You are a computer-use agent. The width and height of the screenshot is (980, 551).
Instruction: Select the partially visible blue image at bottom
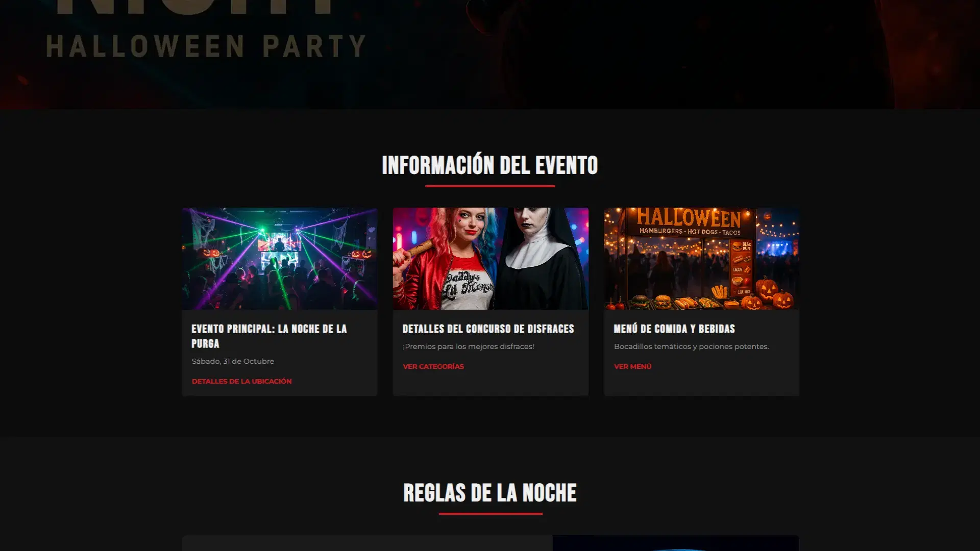[x=675, y=543]
